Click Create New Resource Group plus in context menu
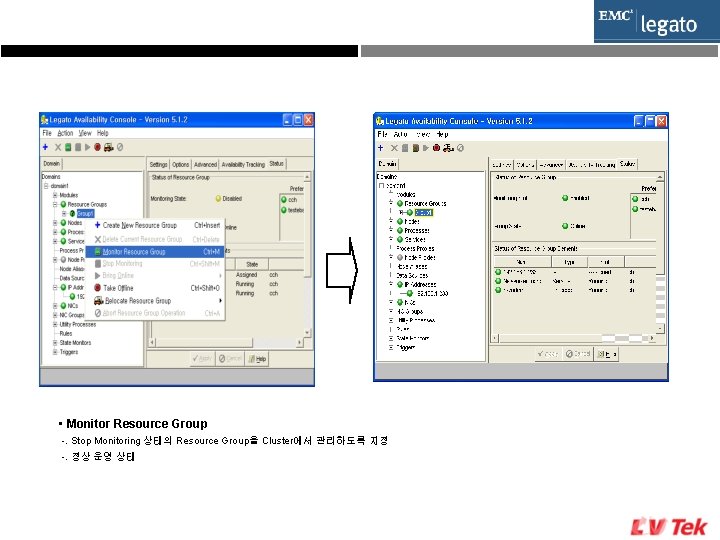Viewport: 720px width, 540px height. (97, 225)
